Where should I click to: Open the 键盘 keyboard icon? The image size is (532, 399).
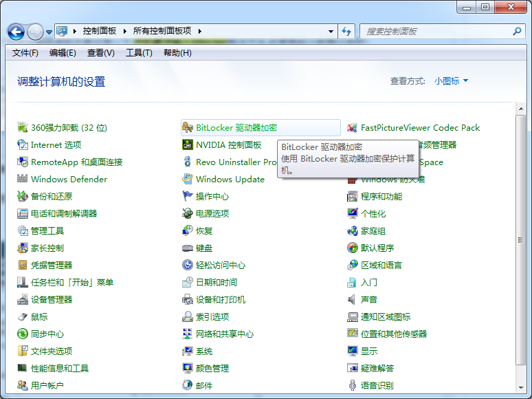coord(188,248)
